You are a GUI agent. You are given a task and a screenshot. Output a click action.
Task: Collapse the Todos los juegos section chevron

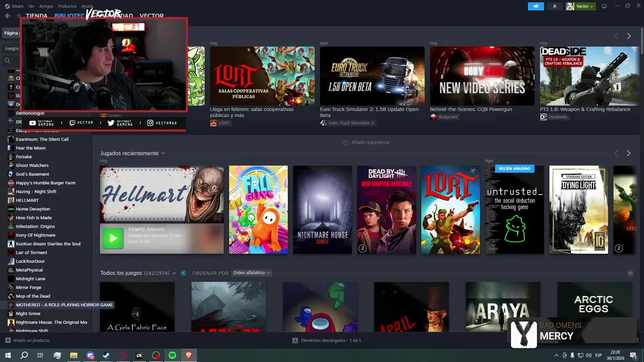630,273
